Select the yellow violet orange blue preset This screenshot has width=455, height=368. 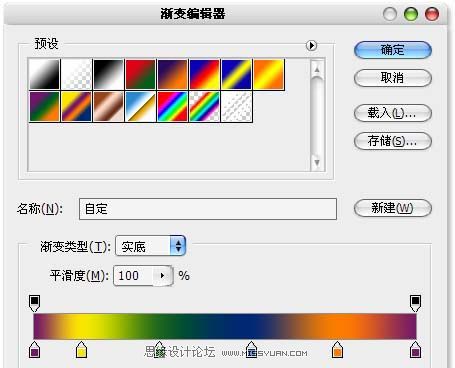coord(76,107)
